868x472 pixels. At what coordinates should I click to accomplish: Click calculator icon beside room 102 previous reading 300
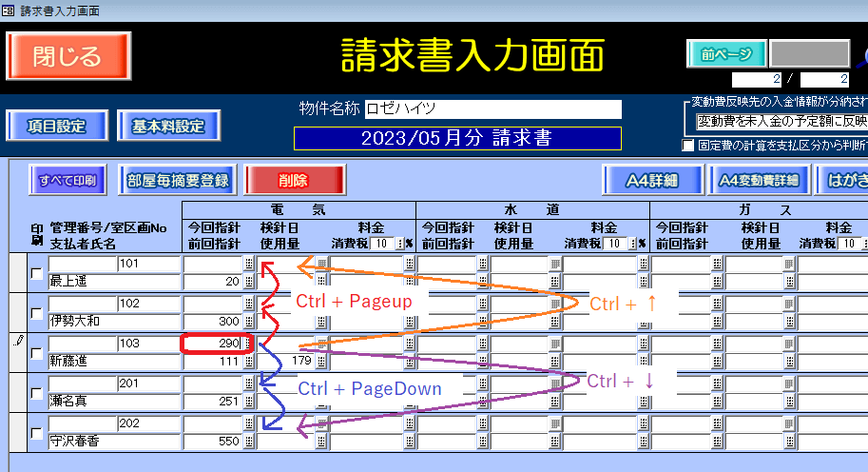pyautogui.click(x=248, y=322)
